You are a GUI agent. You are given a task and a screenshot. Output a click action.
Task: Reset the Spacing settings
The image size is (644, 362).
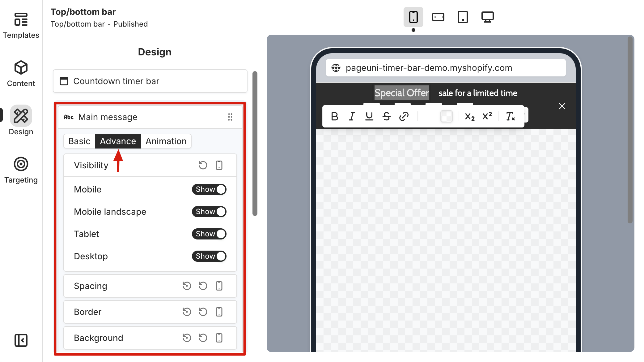(203, 286)
